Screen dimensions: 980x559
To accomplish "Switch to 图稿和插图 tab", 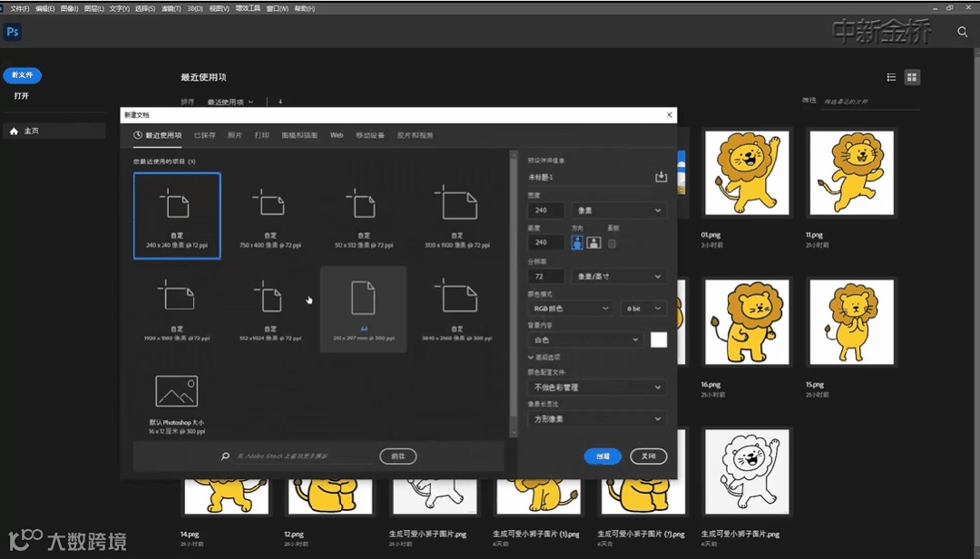I will click(299, 135).
